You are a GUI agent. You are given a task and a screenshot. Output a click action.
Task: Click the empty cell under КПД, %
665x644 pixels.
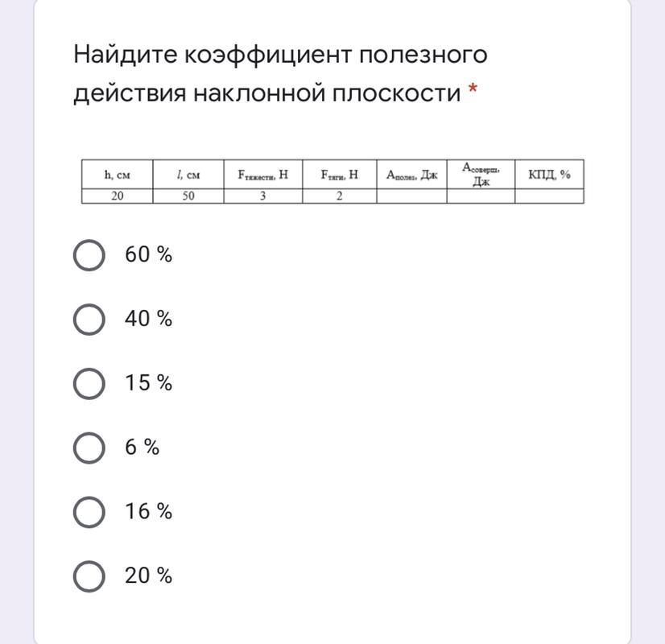coord(549,196)
